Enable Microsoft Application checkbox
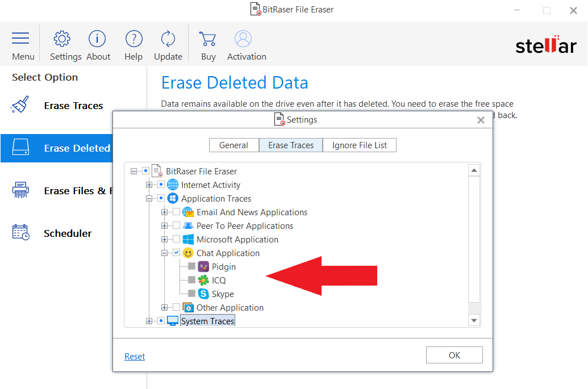 click(x=176, y=239)
